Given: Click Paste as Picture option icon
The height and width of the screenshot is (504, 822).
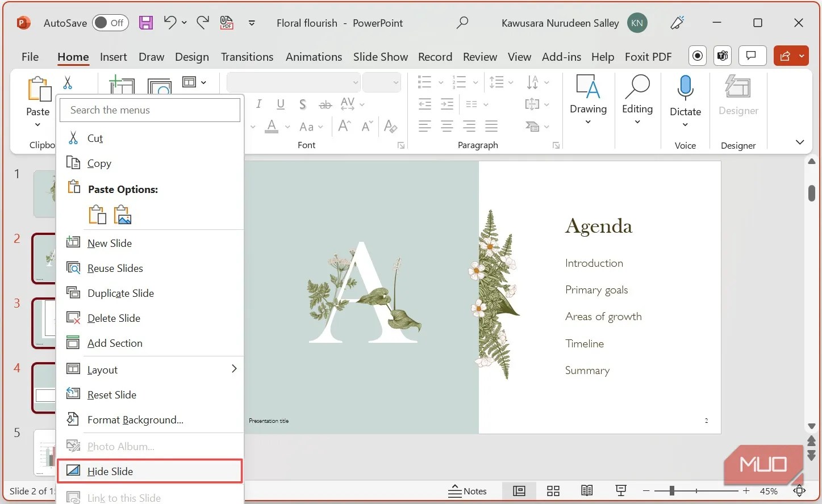Looking at the screenshot, I should [x=123, y=215].
